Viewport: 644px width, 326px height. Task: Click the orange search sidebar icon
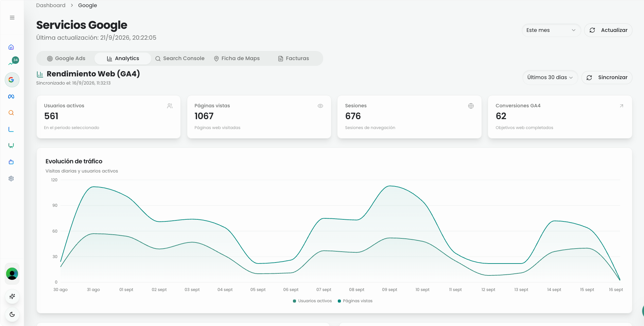11,113
